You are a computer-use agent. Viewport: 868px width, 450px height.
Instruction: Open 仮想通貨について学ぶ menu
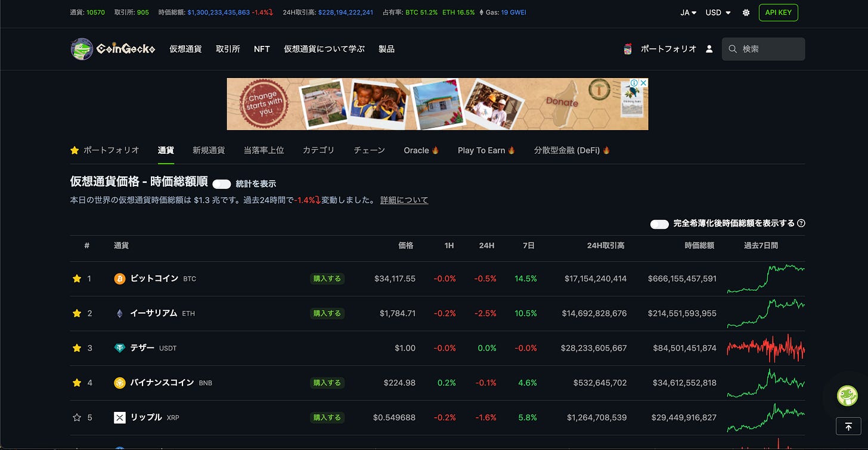coord(324,49)
